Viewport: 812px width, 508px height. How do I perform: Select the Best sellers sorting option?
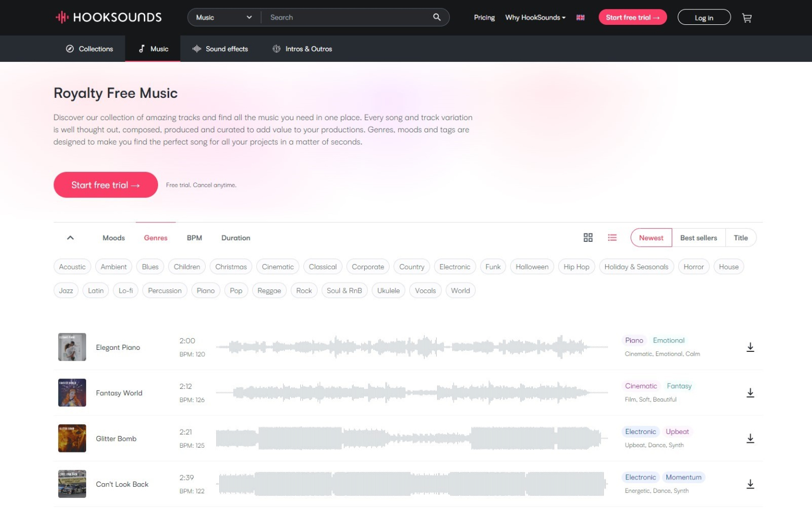click(x=698, y=238)
